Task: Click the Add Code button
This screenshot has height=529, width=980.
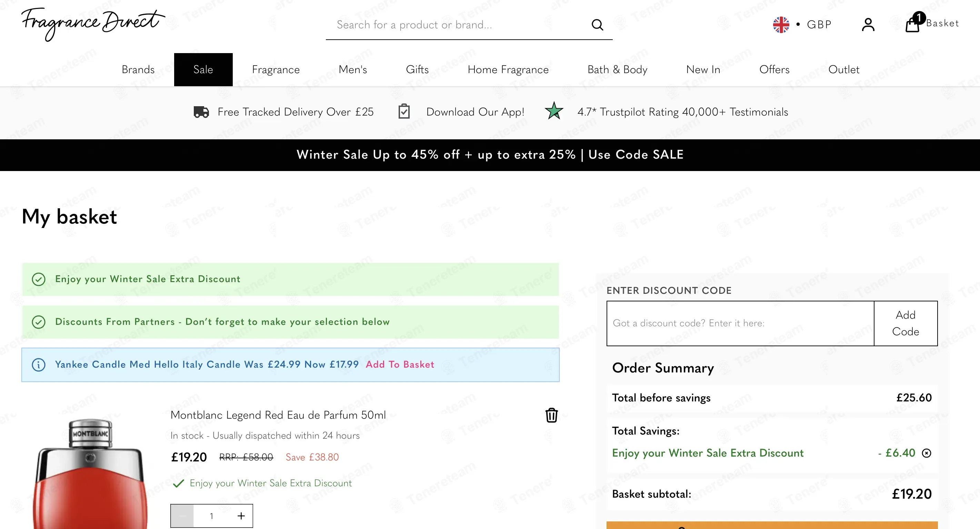Action: [x=906, y=323]
